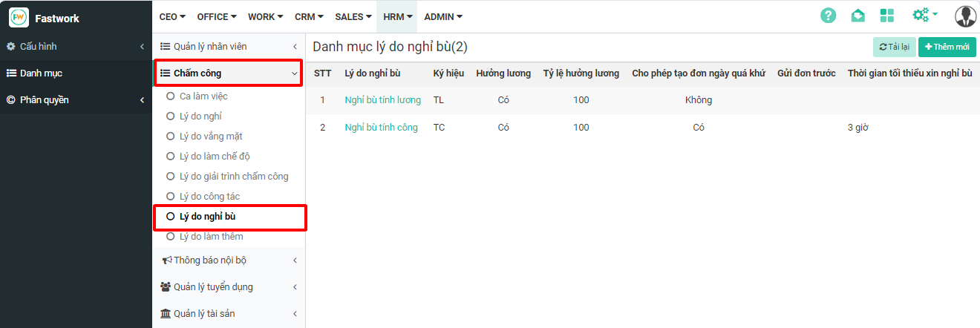
Task: Select the Ca làm việc option
Action: tap(203, 96)
